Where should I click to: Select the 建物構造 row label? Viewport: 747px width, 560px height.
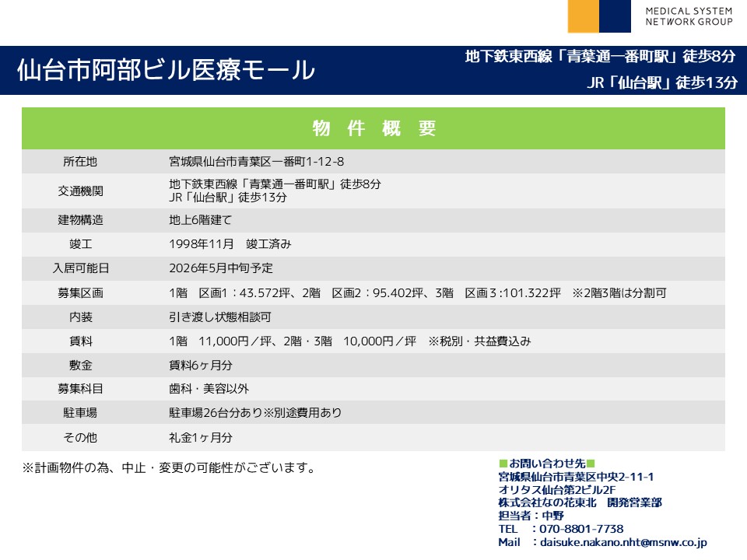pyautogui.click(x=80, y=220)
